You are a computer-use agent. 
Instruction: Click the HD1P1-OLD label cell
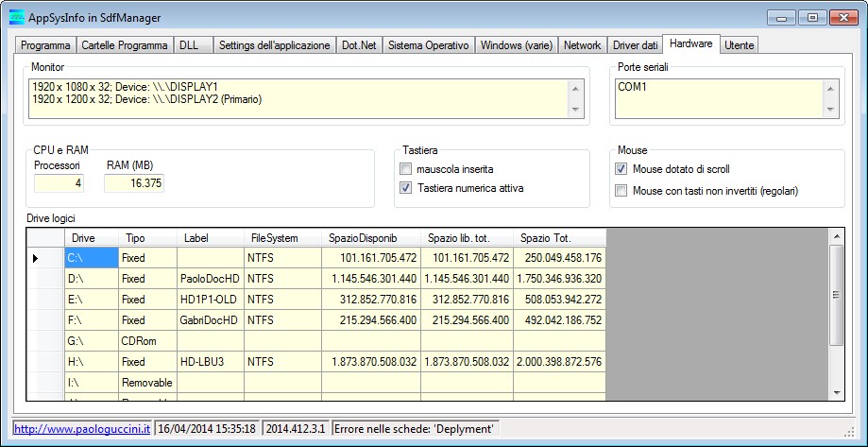[211, 300]
